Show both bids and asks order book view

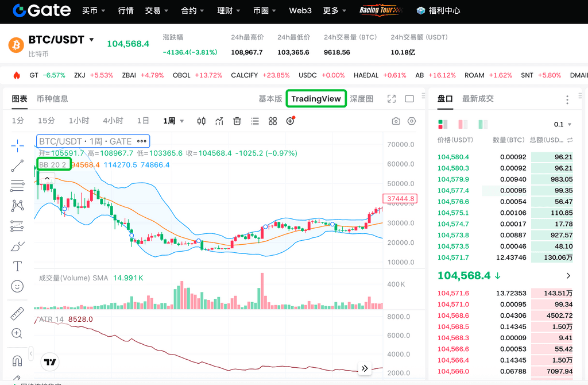click(x=442, y=124)
